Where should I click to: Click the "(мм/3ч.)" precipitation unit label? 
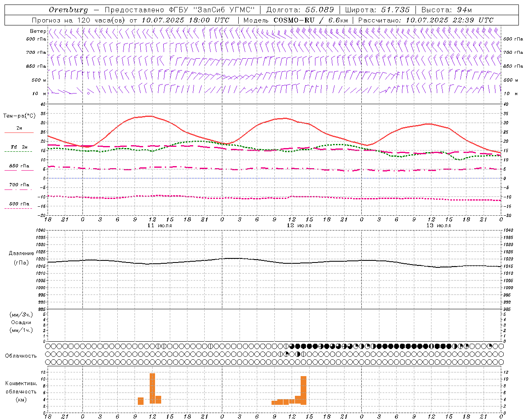[x=21, y=315]
